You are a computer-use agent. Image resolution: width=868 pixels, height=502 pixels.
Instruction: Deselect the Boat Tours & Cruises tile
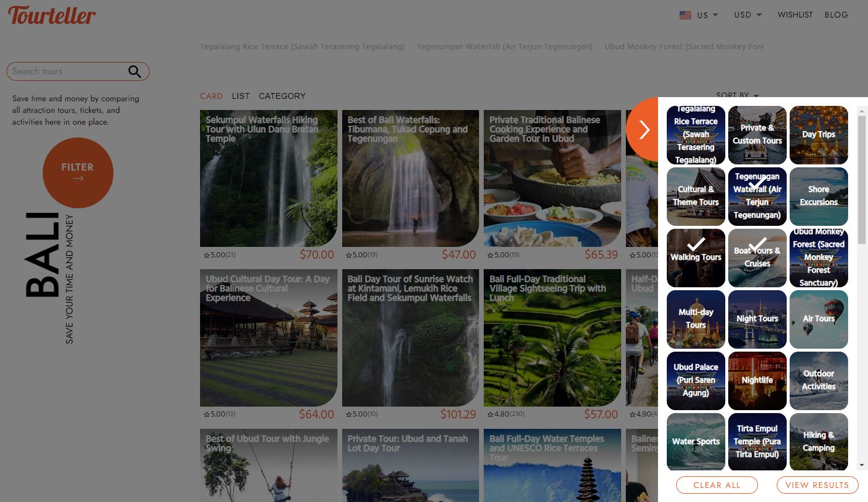point(757,258)
